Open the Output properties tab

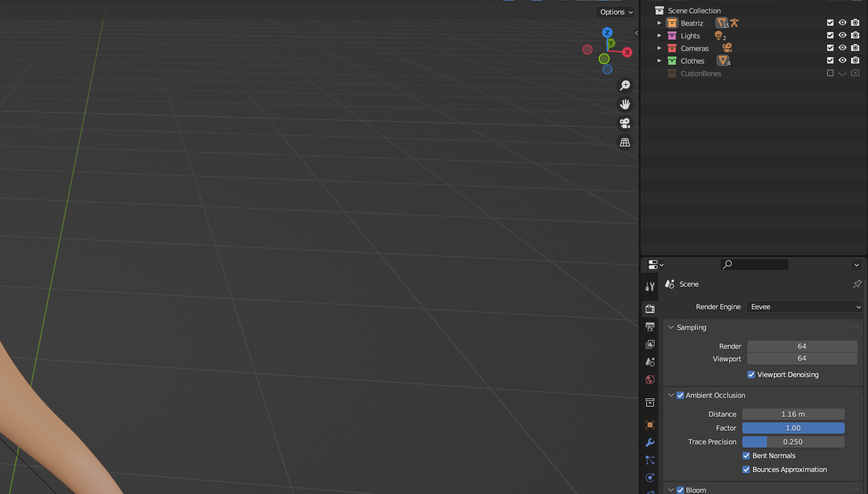[x=650, y=327]
